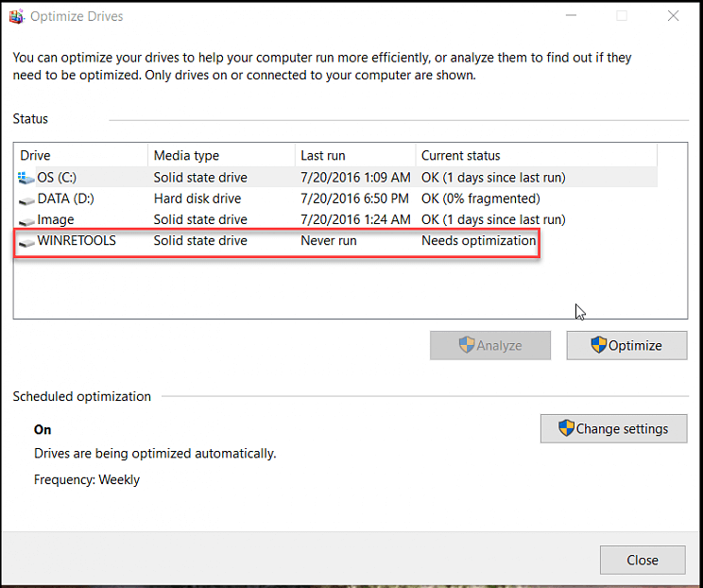Click the '7/20/2016 6:50 PM' last run cell

click(354, 199)
